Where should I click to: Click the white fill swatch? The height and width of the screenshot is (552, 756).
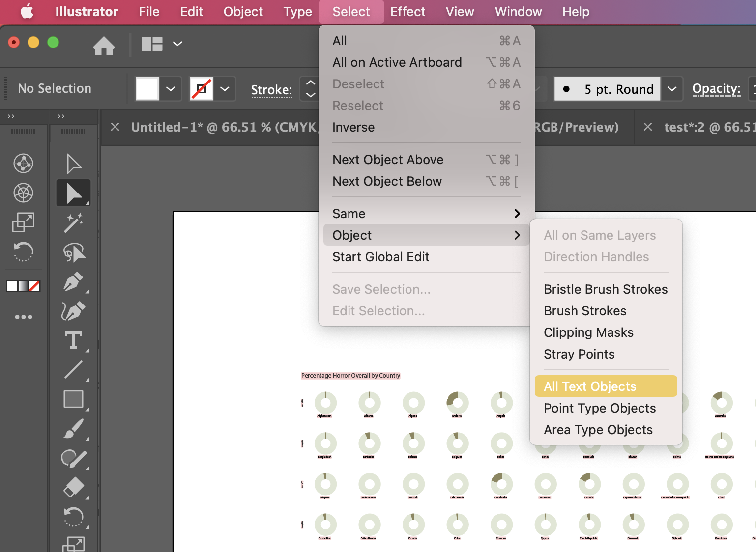coord(146,89)
